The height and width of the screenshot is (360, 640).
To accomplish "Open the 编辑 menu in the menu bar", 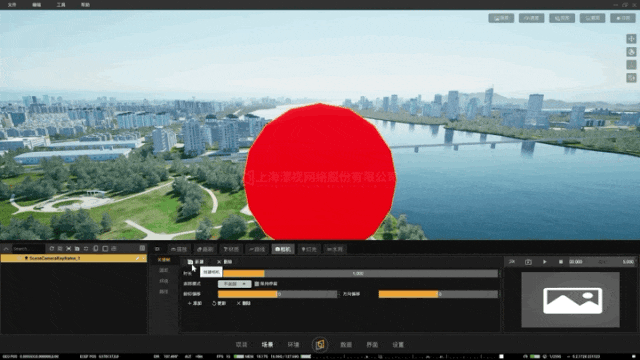I will pos(36,5).
